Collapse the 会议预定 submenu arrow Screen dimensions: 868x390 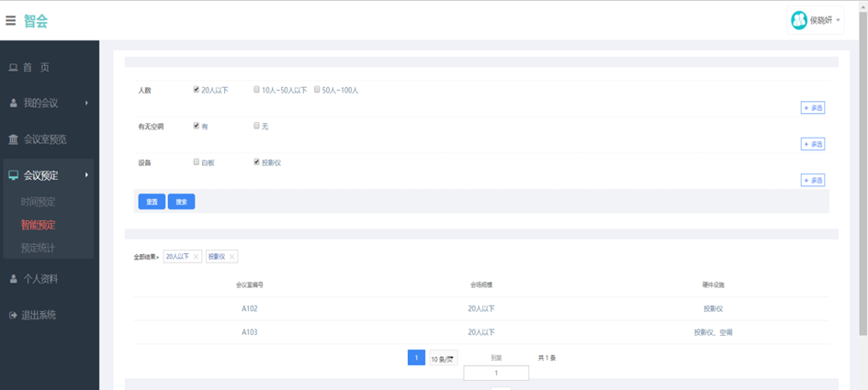86,175
